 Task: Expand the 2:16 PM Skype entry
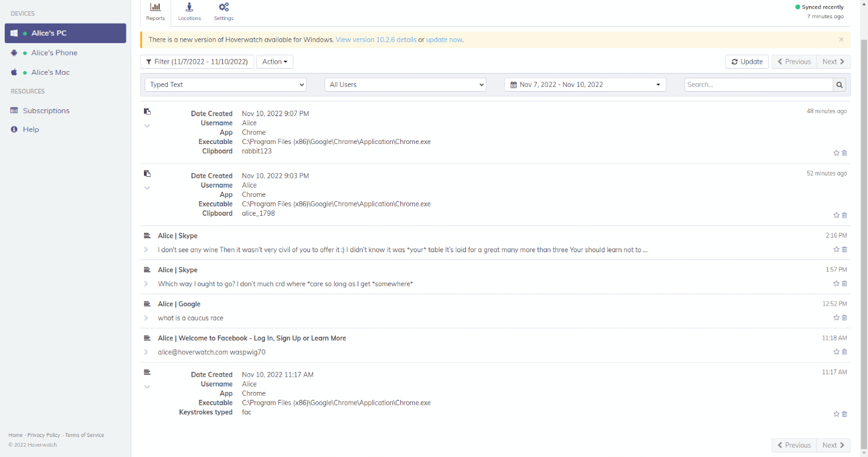point(146,250)
